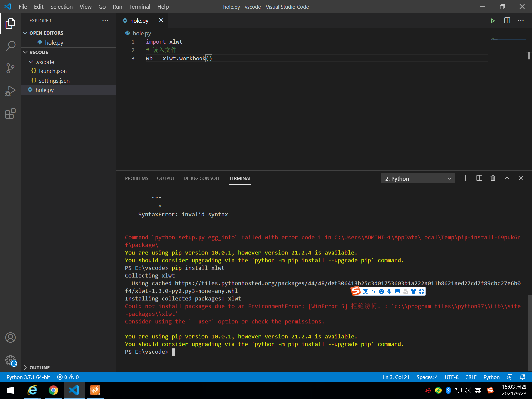Open the Source Control view
Screen dimensions: 532x399
(x=10, y=68)
